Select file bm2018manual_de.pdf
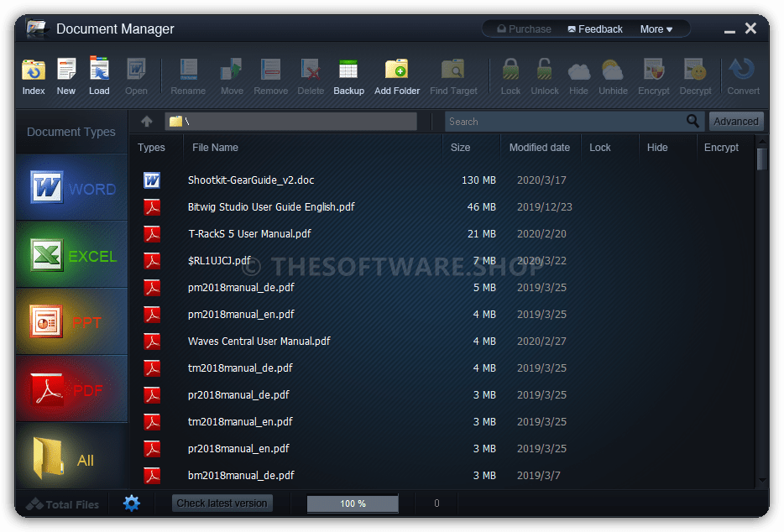This screenshot has width=784, height=532. pos(241,476)
